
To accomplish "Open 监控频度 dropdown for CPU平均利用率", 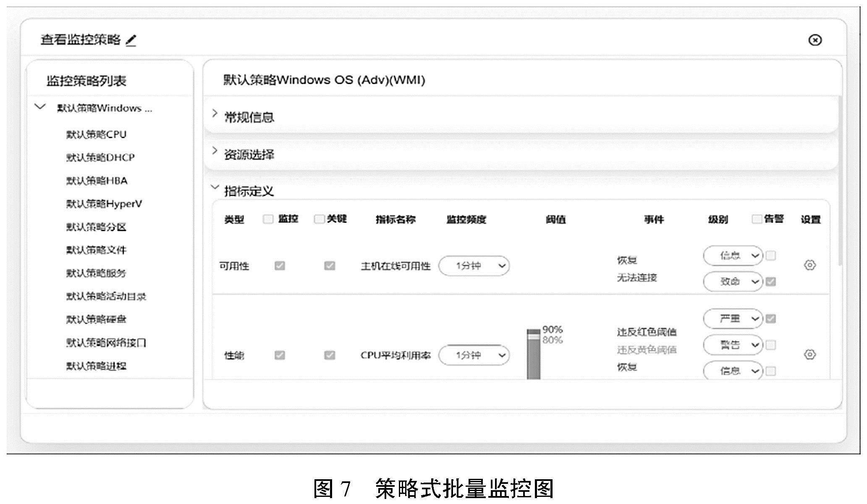I will (x=474, y=355).
